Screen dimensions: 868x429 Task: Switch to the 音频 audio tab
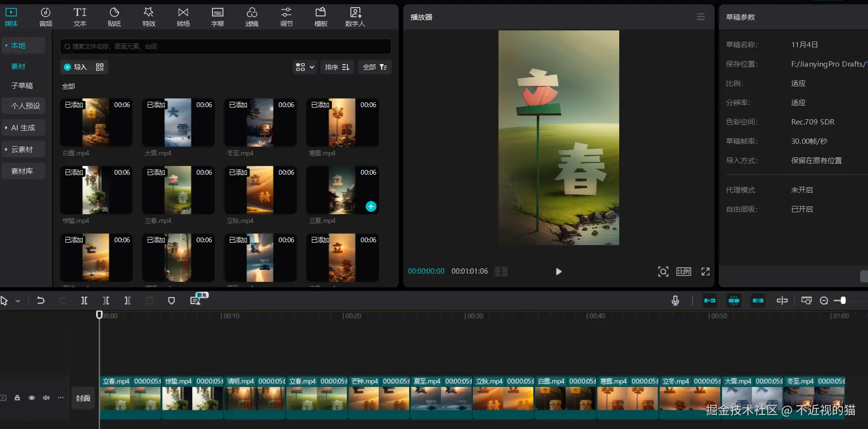[45, 17]
